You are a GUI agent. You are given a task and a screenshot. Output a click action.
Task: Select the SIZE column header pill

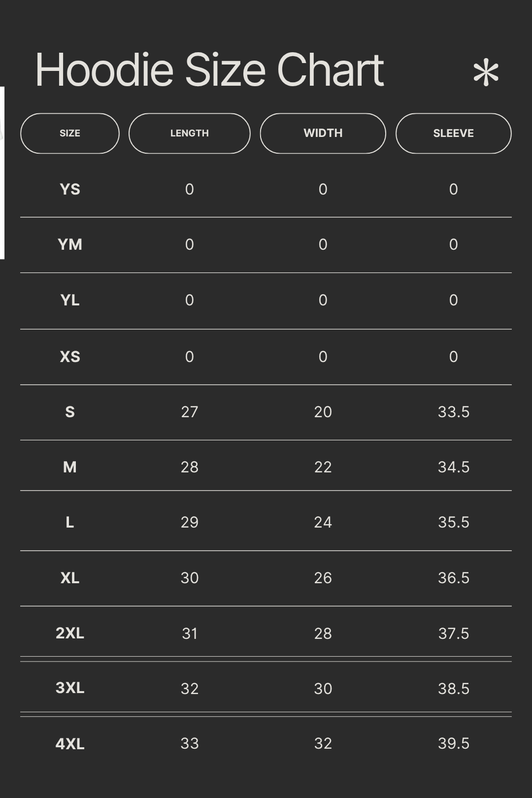70,133
